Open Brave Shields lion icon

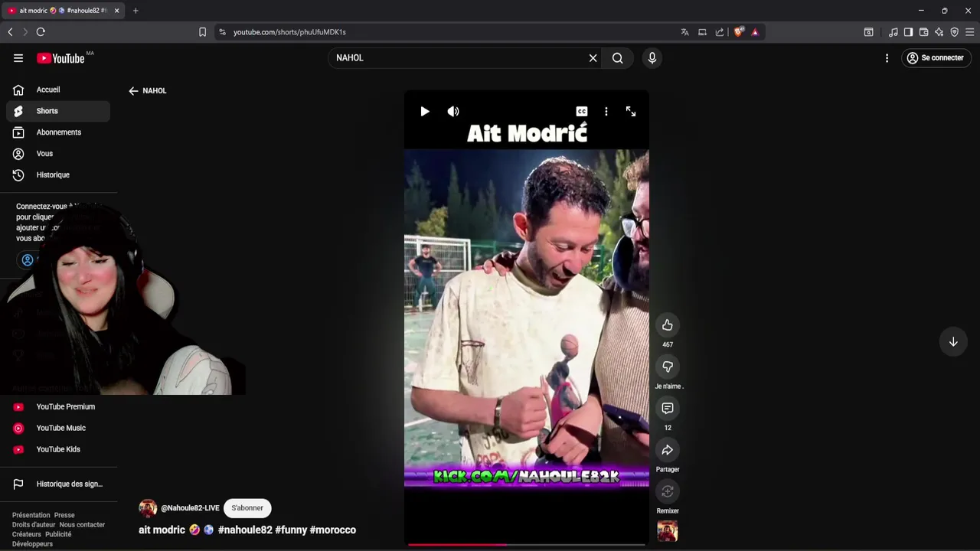[738, 32]
